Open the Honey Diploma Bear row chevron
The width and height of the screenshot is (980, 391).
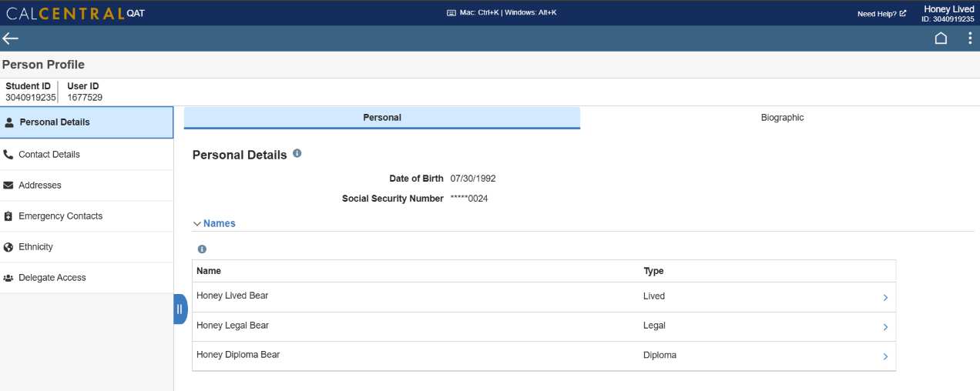coord(885,356)
